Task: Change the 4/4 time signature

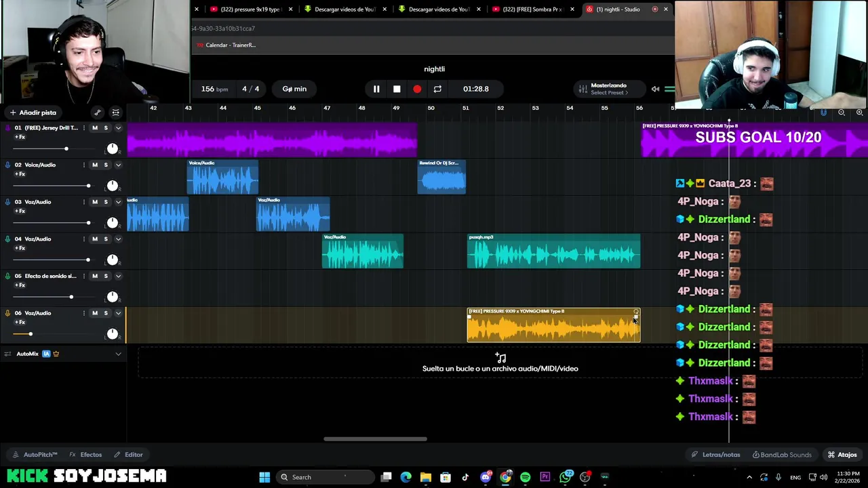Action: tap(251, 89)
